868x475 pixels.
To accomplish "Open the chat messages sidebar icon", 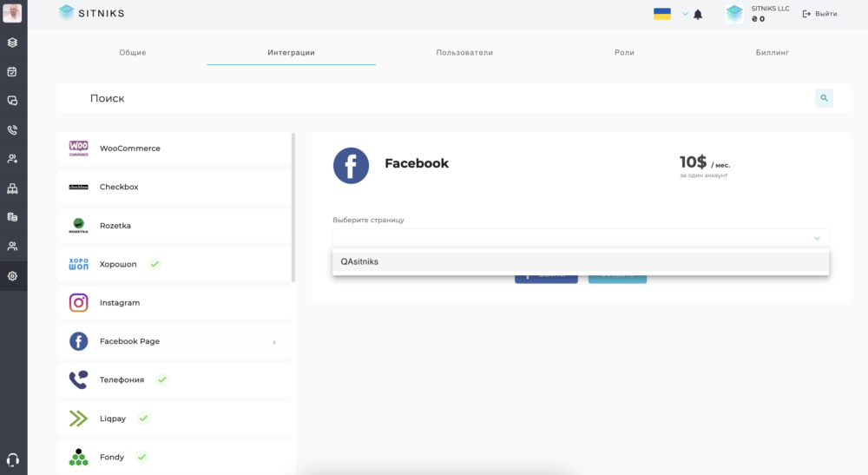I will (12, 101).
